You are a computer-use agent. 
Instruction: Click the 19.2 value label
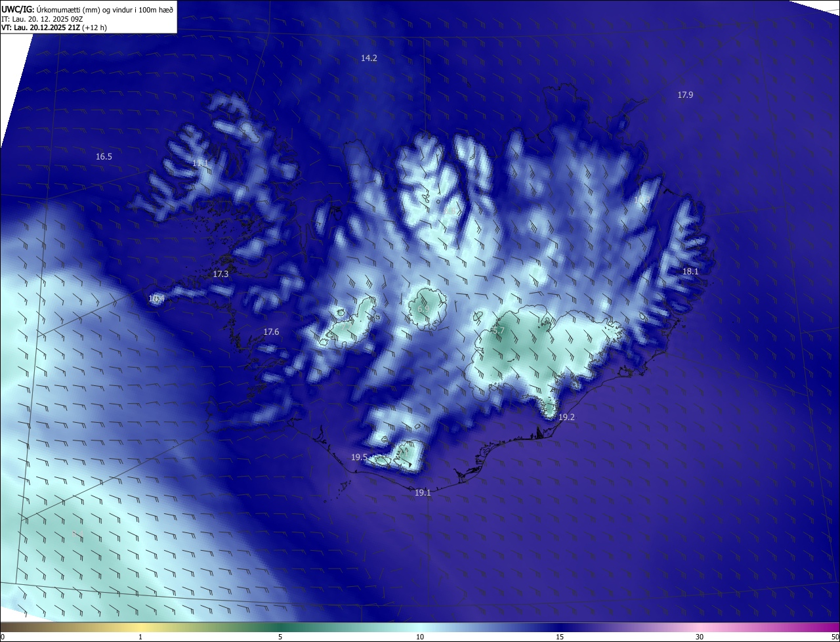566,417
